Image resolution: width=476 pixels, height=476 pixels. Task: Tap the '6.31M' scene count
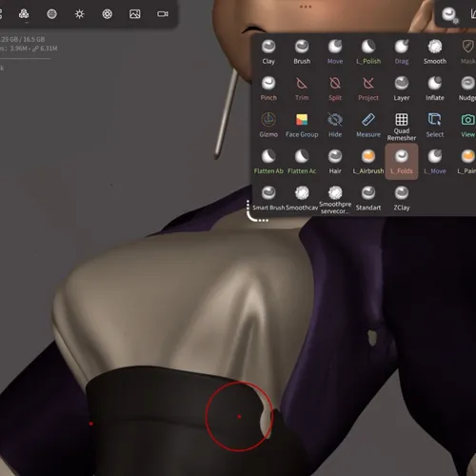(49, 49)
